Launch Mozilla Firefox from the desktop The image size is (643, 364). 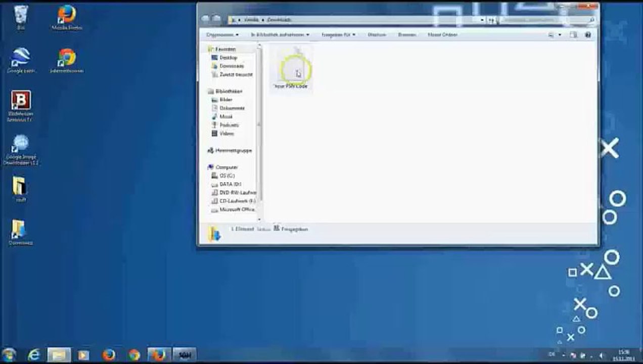67,18
